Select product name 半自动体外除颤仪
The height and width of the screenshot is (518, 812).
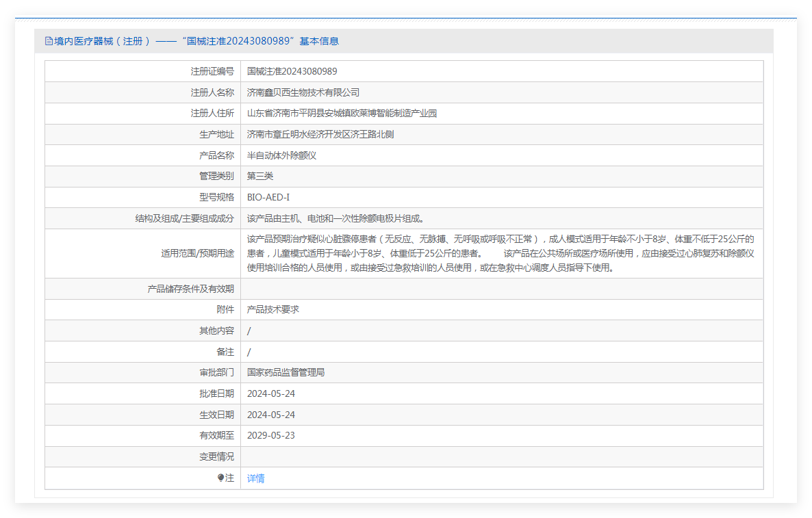coord(281,155)
